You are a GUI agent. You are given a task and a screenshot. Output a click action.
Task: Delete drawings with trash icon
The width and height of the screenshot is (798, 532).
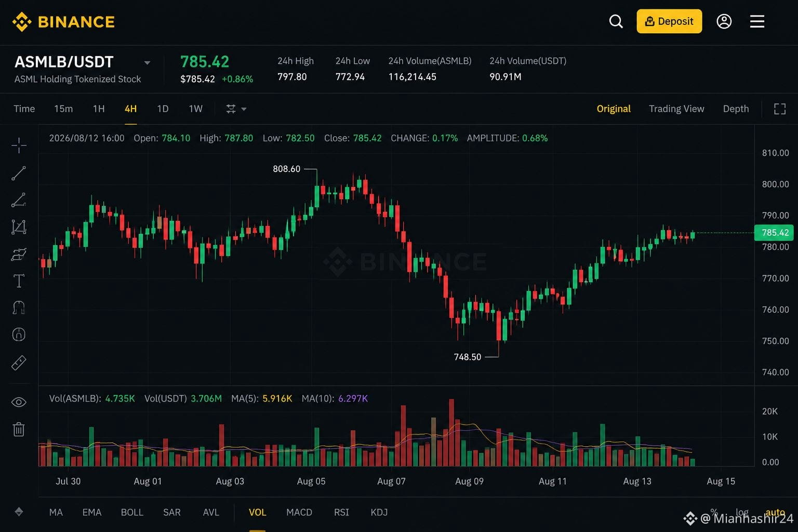19,429
